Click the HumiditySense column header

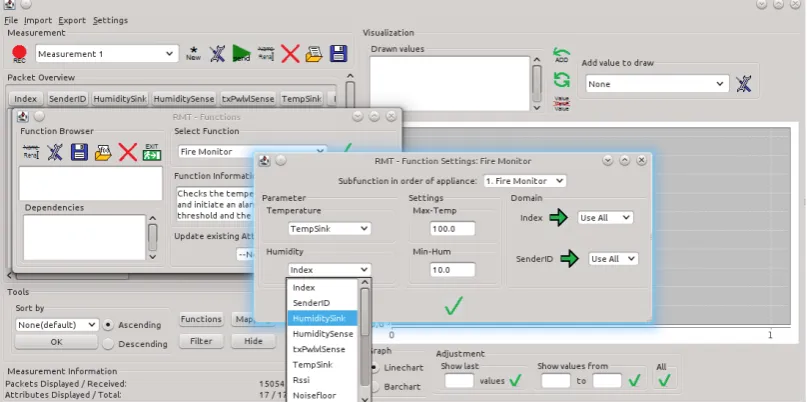point(185,98)
